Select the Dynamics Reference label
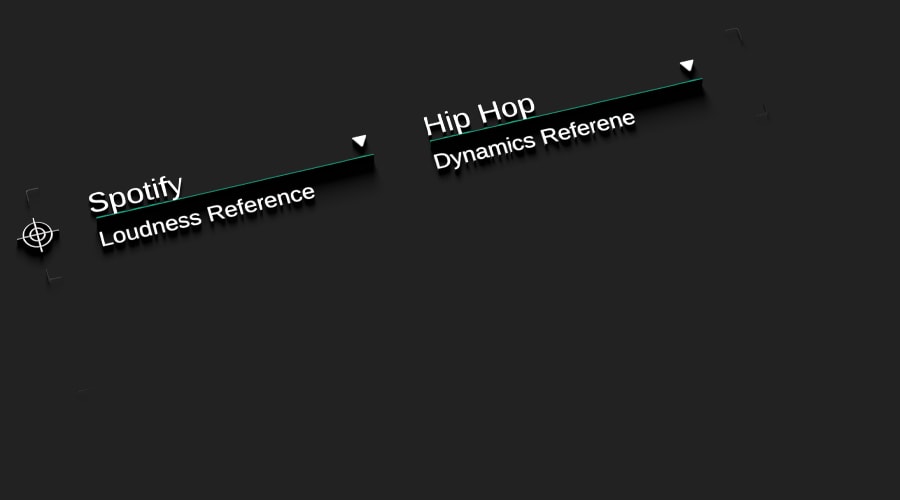Image resolution: width=900 pixels, height=500 pixels. click(x=534, y=140)
